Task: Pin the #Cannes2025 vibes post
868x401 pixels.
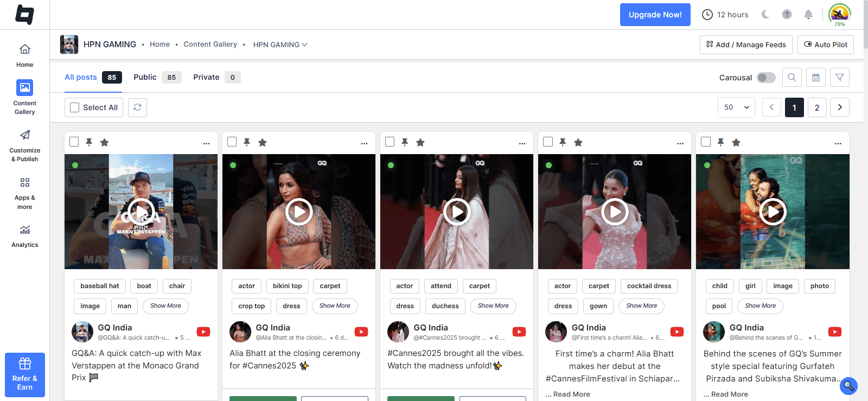Action: click(x=405, y=142)
